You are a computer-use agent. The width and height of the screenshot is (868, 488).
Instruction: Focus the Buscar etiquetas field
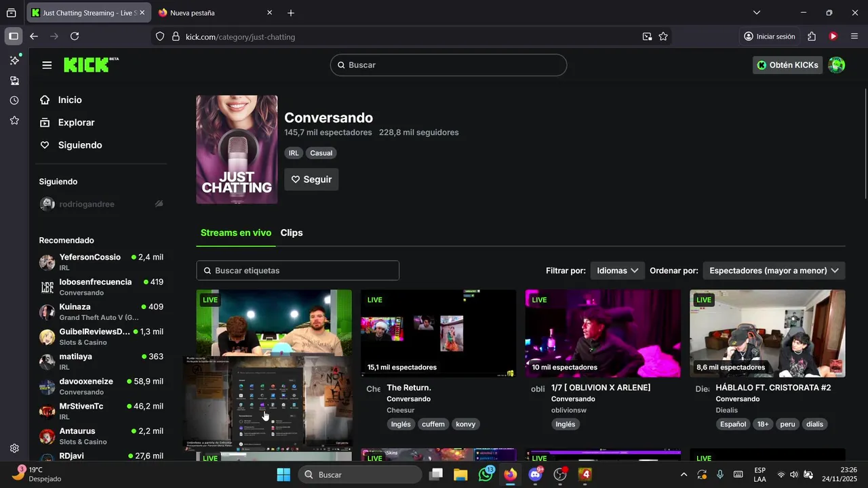click(298, 270)
